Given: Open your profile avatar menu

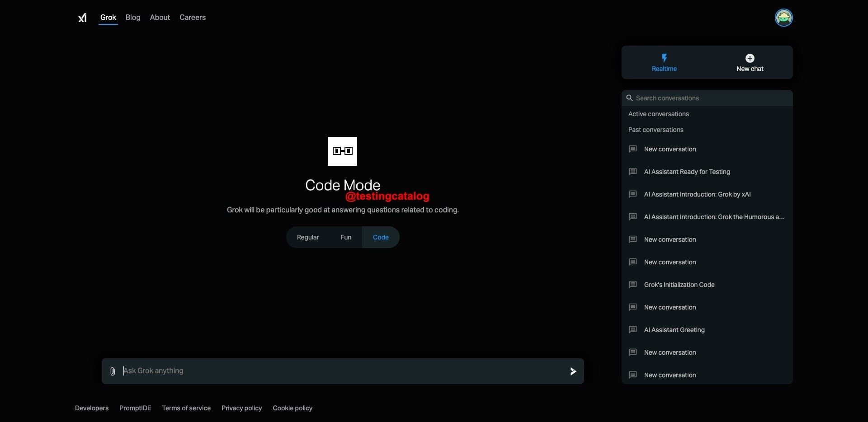Looking at the screenshot, I should tap(784, 18).
